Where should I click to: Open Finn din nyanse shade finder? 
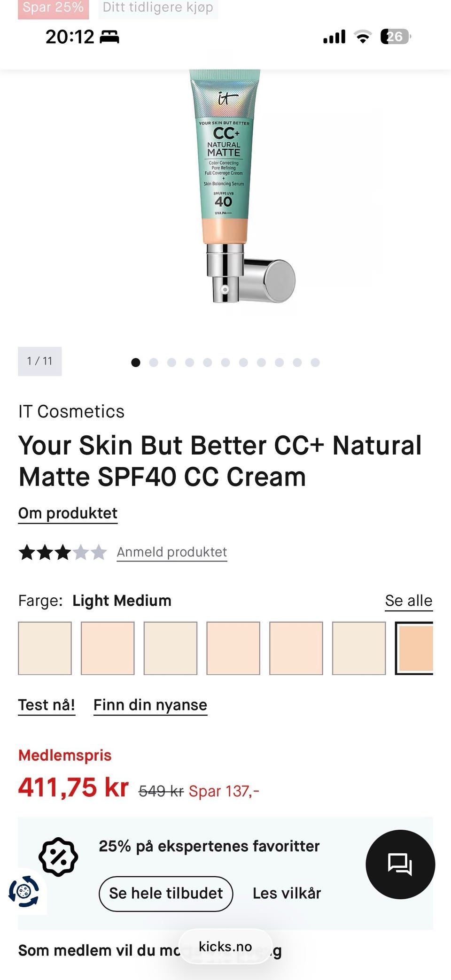[x=150, y=705]
